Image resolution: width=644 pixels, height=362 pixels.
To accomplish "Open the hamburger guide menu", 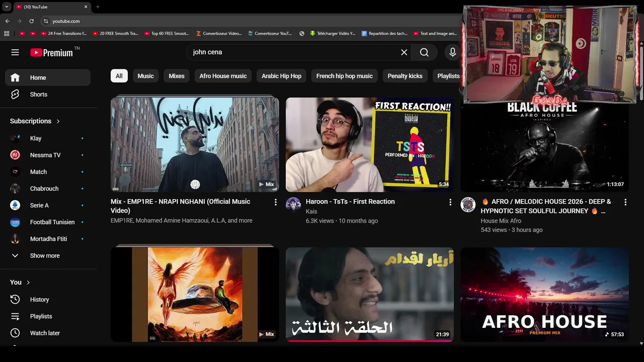I will click(15, 52).
